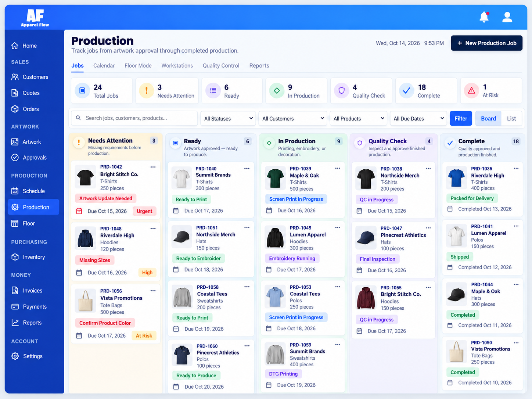Screen dimensions: 532x399
Task: Open the Quotes document icon
Action: pos(15,93)
